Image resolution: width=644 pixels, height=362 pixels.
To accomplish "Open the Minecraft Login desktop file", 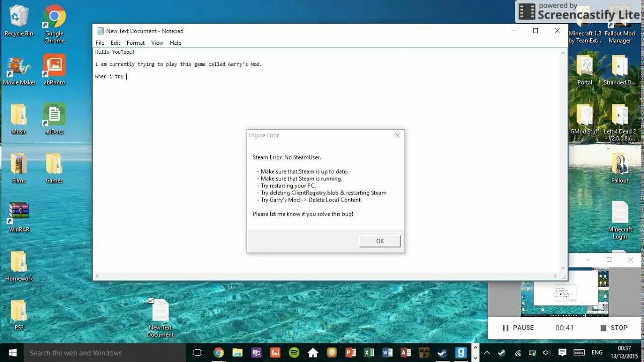I will pos(620,221).
